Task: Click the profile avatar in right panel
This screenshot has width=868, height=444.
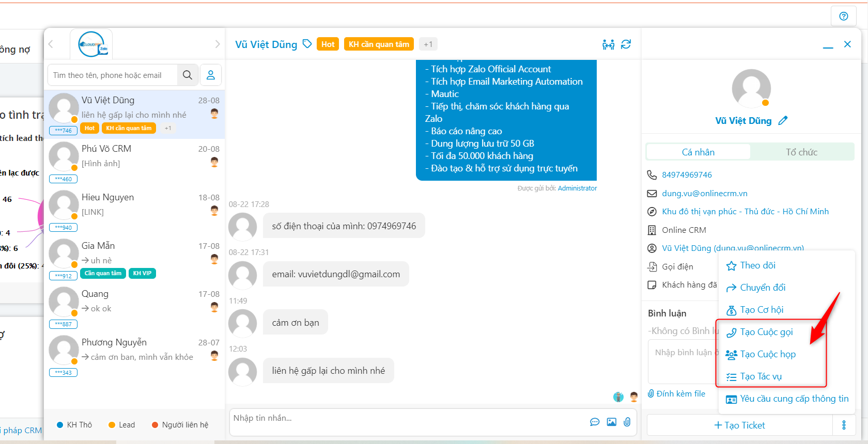Action: click(x=751, y=88)
